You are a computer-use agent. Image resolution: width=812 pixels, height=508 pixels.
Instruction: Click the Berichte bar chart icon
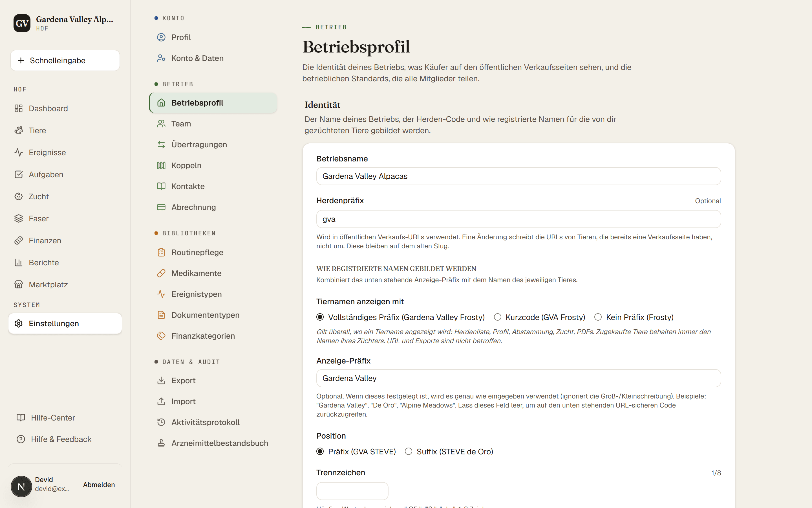click(18, 262)
